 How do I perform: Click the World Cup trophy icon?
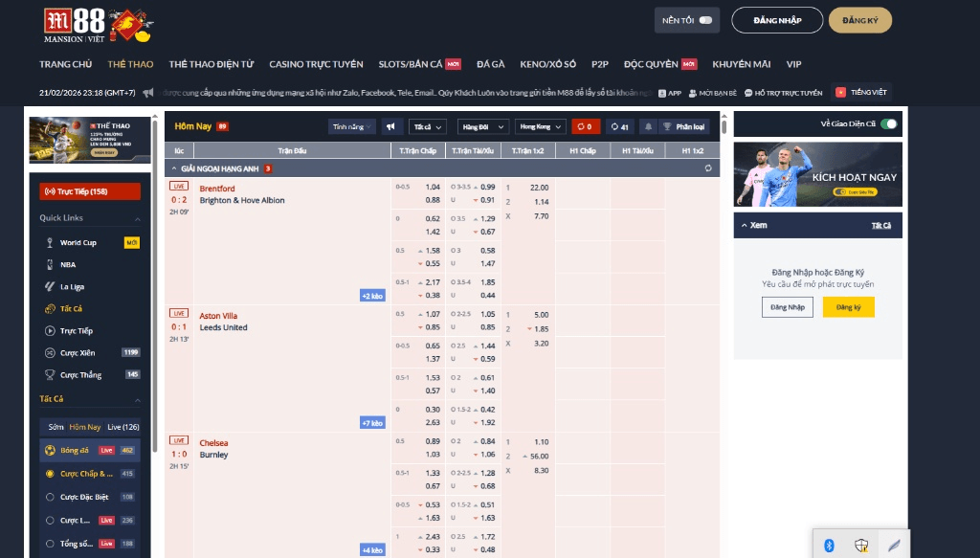coord(50,242)
